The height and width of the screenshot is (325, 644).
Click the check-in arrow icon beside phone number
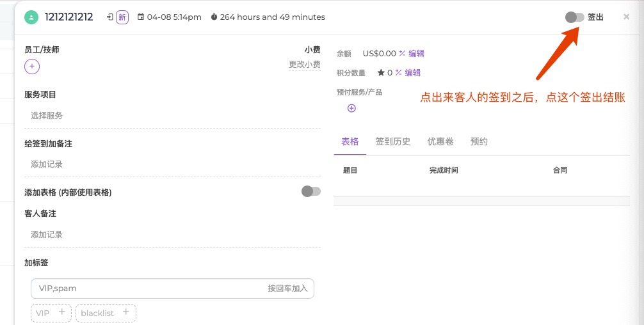pos(110,17)
